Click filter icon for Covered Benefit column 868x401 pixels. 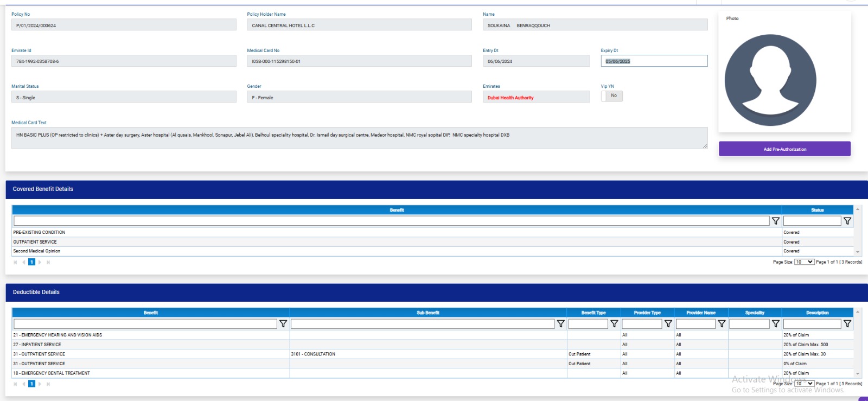[775, 221]
